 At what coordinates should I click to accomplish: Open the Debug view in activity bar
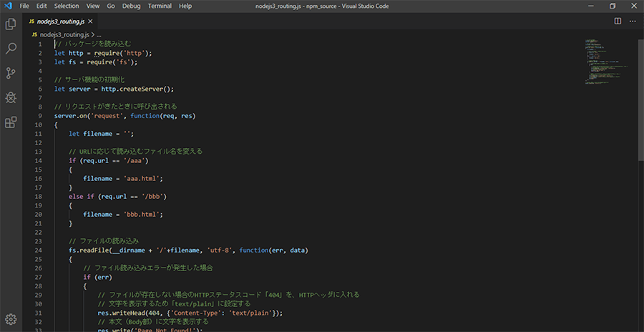(11, 97)
